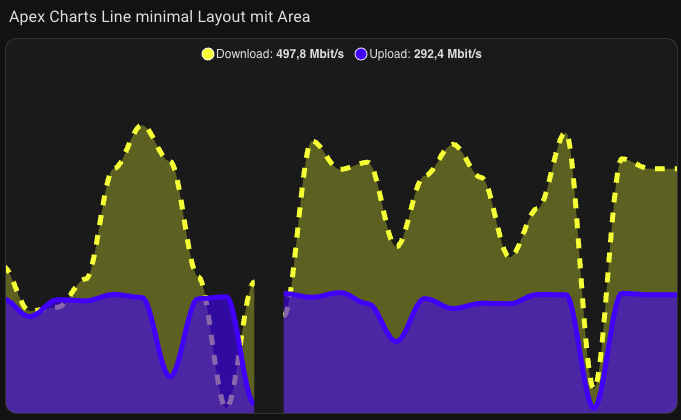The width and height of the screenshot is (681, 420).
Task: Click the purple Upload legend marker
Action: 361,54
